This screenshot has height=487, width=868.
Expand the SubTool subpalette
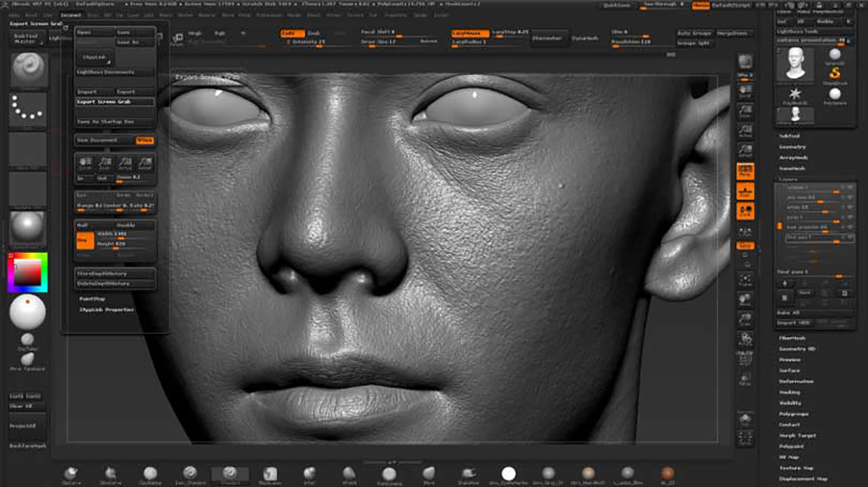[x=789, y=136]
